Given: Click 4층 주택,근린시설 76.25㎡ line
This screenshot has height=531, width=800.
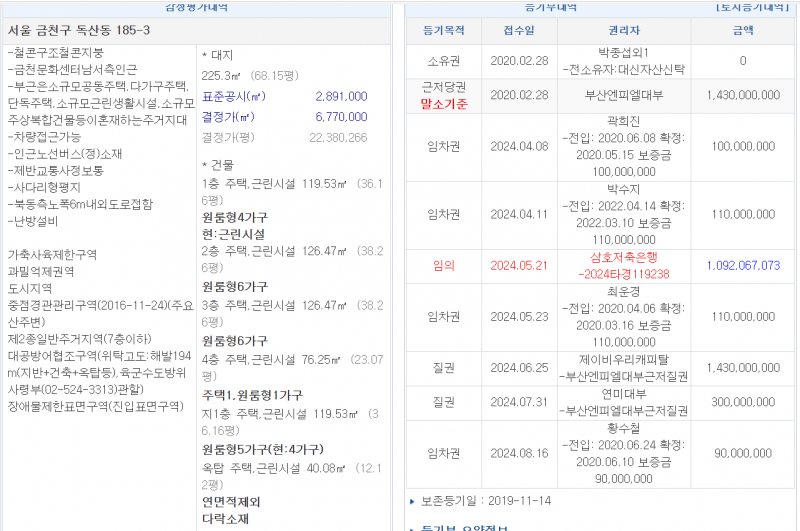Looking at the screenshot, I should [292, 368].
